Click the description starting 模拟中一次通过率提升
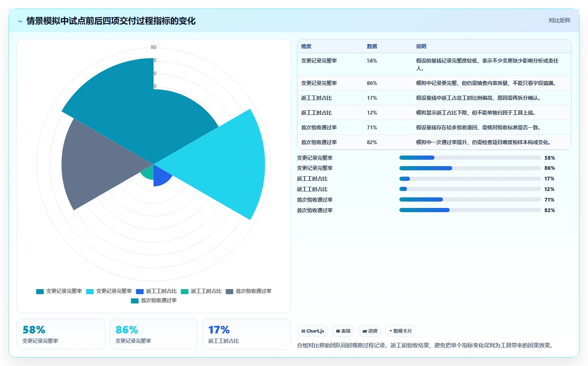Screen dimensions: 588x366 (483, 142)
